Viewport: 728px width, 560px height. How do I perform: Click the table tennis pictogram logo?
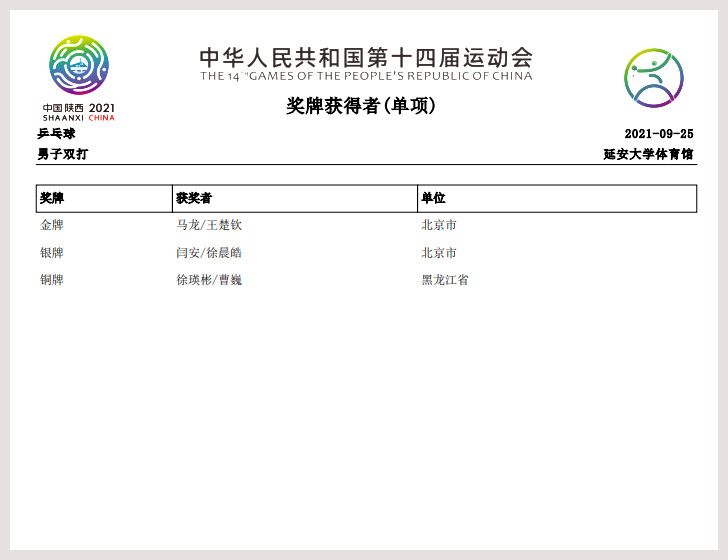point(654,78)
